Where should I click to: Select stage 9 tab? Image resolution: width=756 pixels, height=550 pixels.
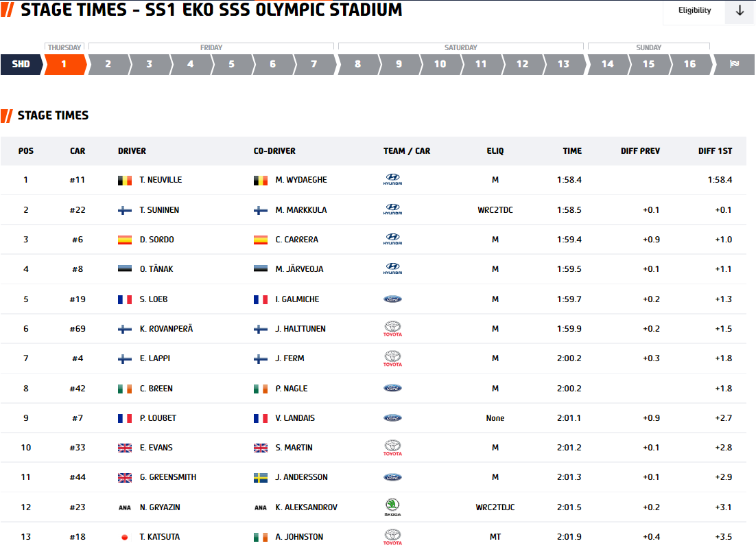[x=399, y=64]
